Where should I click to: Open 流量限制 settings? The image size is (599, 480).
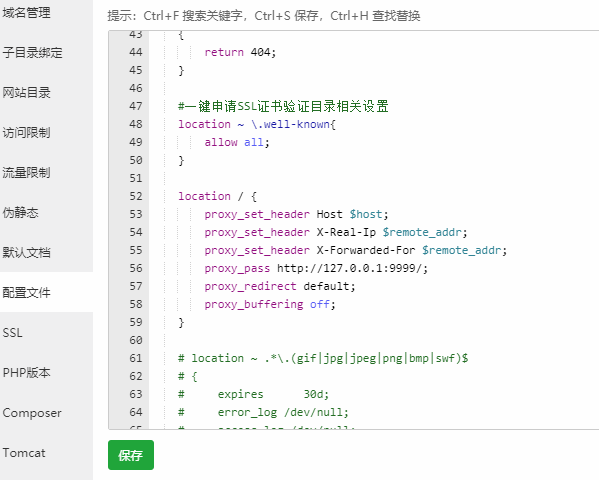[x=26, y=172]
